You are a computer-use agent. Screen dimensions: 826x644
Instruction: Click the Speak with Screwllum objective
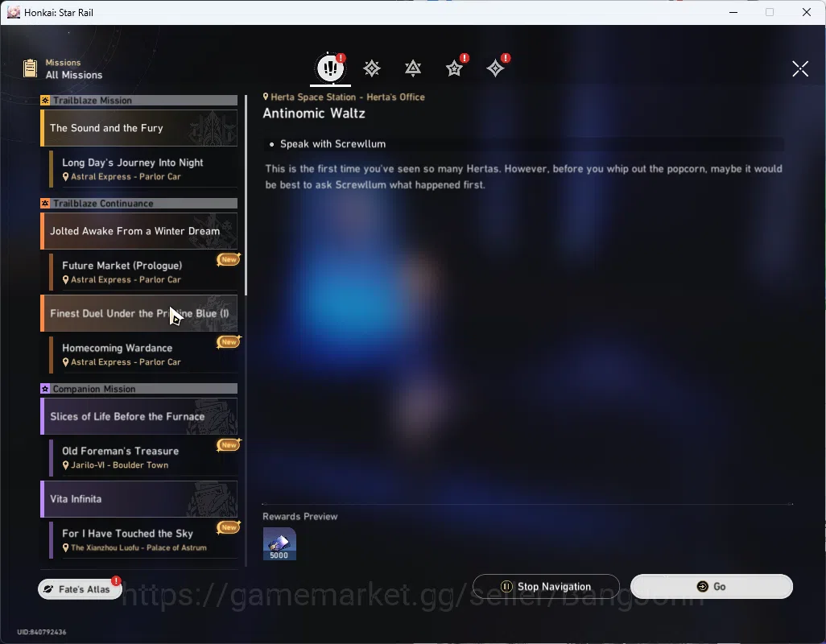(333, 144)
